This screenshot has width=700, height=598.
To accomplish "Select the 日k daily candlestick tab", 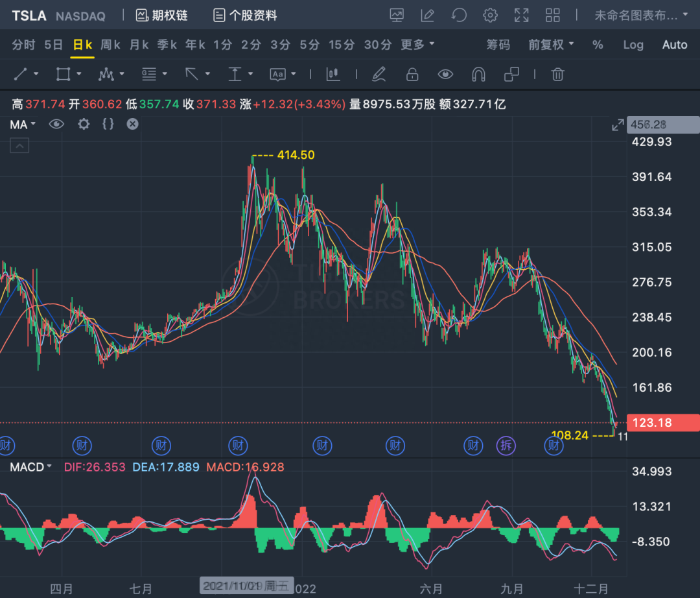I will pos(82,45).
